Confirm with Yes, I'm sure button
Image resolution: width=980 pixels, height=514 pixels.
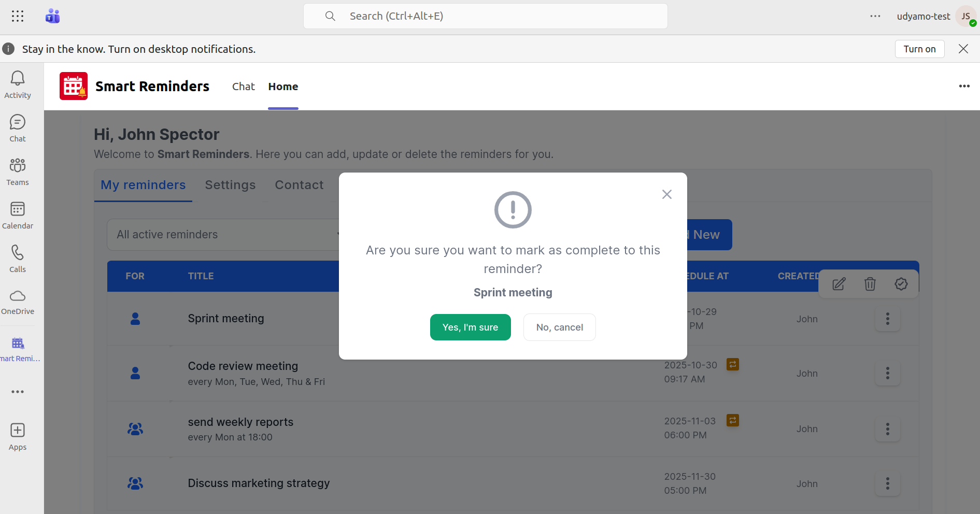(470, 327)
